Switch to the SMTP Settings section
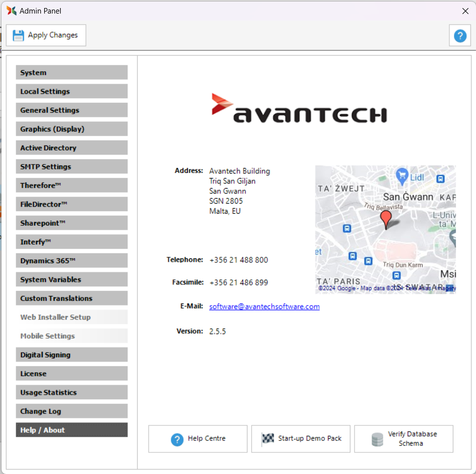 [72, 167]
